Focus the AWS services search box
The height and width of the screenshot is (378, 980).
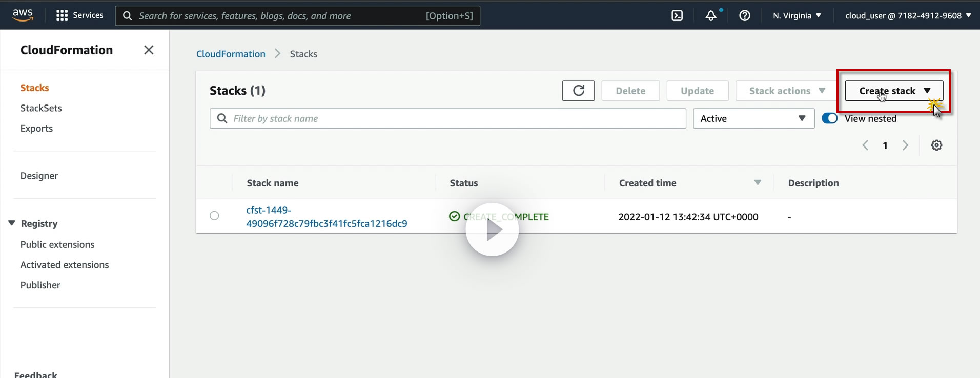298,16
